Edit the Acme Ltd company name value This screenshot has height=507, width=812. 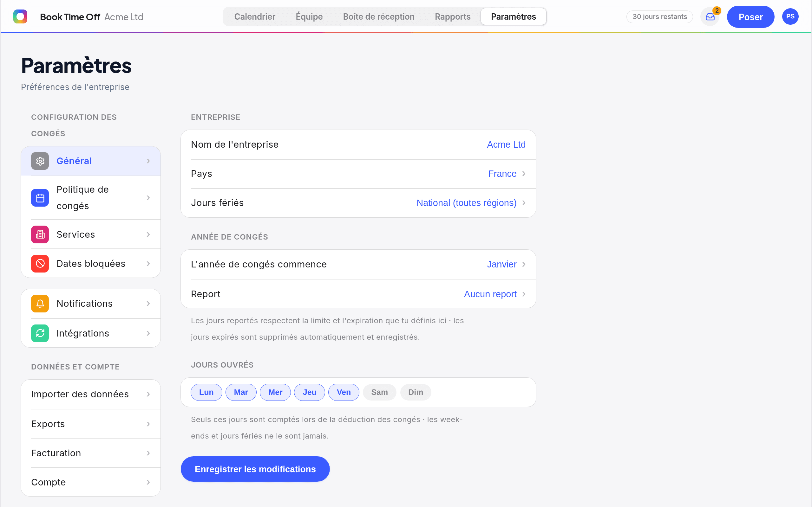(506, 144)
